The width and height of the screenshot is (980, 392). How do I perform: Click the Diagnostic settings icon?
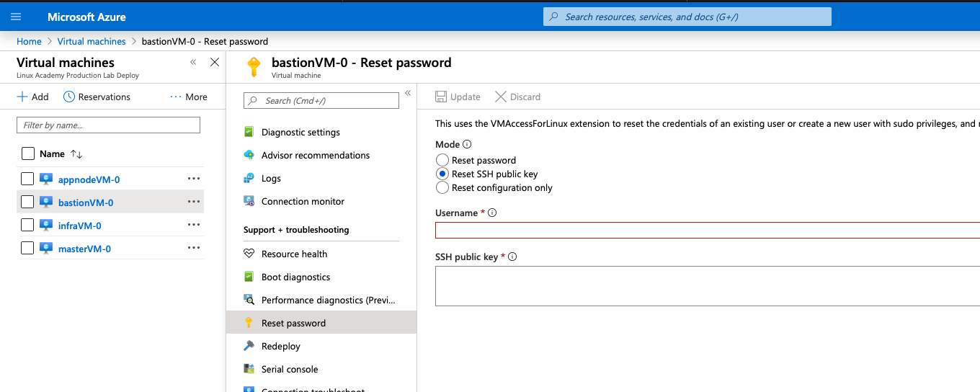coord(249,132)
